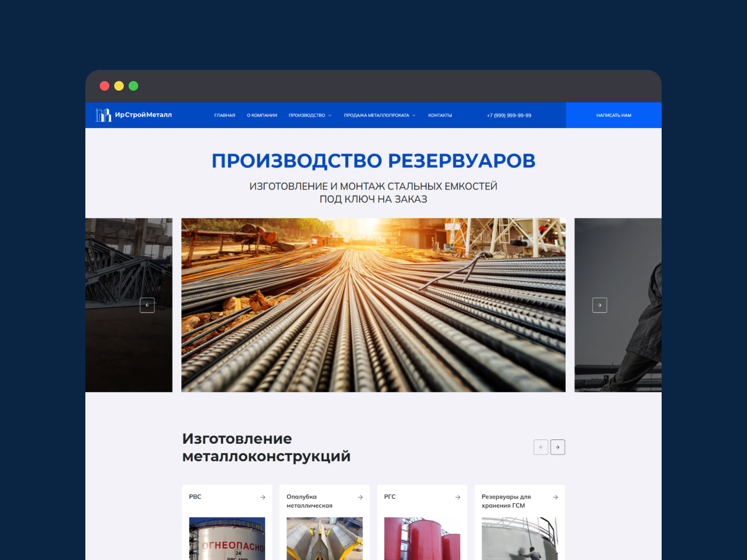This screenshot has height=560, width=747.
Task: Click the Опалубка металлическая photo
Action: click(324, 539)
